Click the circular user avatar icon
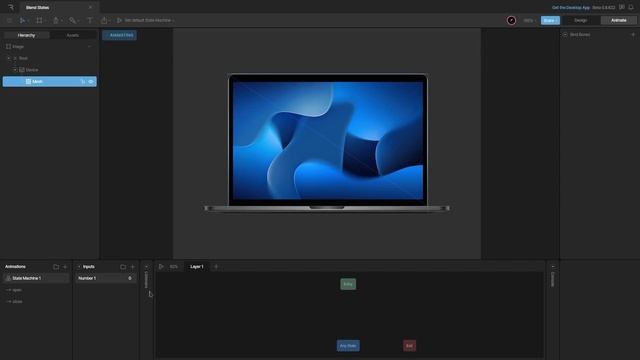The image size is (640, 360). pos(511,20)
